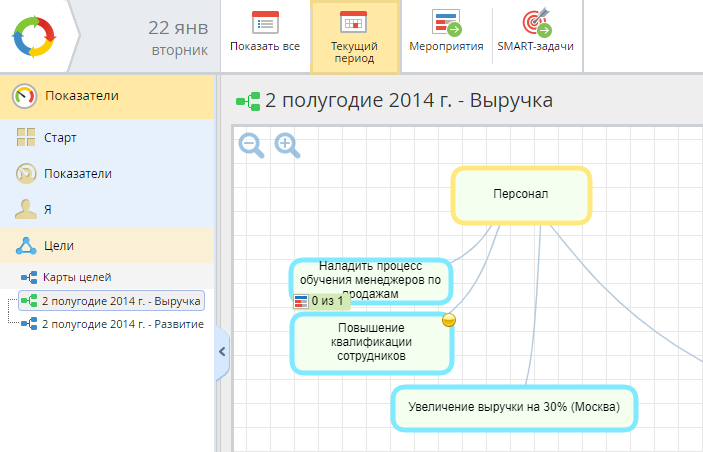This screenshot has width=703, height=452.
Task: Open the Старт sidebar section
Action: coord(107,138)
